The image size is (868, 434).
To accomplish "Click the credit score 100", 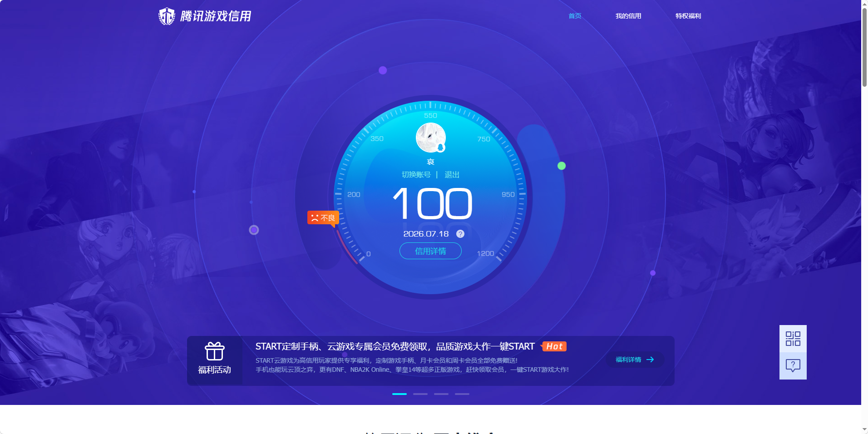I will coord(432,204).
